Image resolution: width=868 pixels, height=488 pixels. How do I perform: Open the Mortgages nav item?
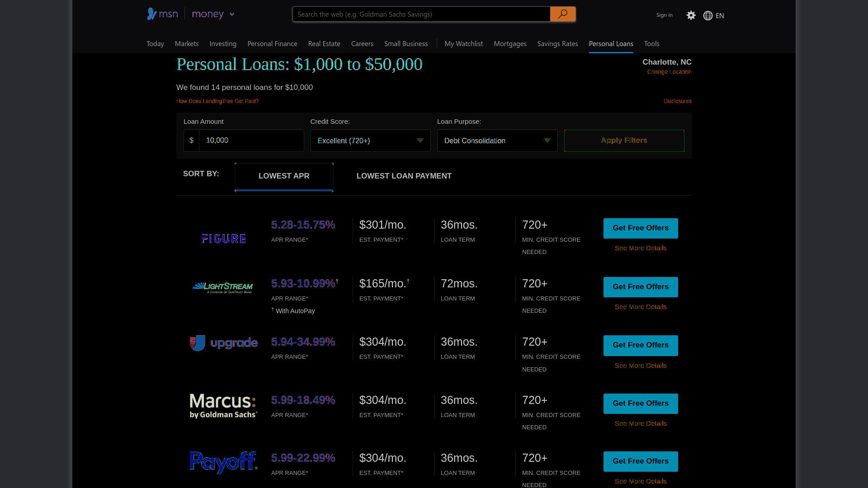point(510,44)
